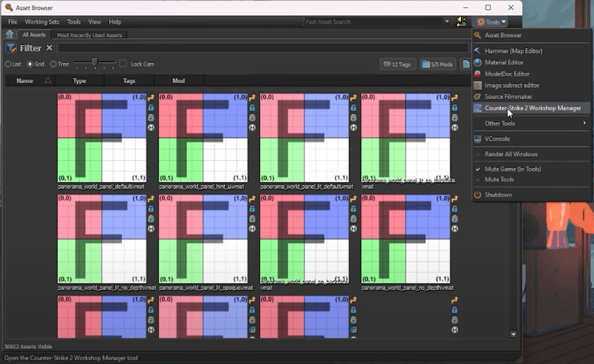
Task: Enable the Lock Cam checkbox
Action: click(x=123, y=64)
